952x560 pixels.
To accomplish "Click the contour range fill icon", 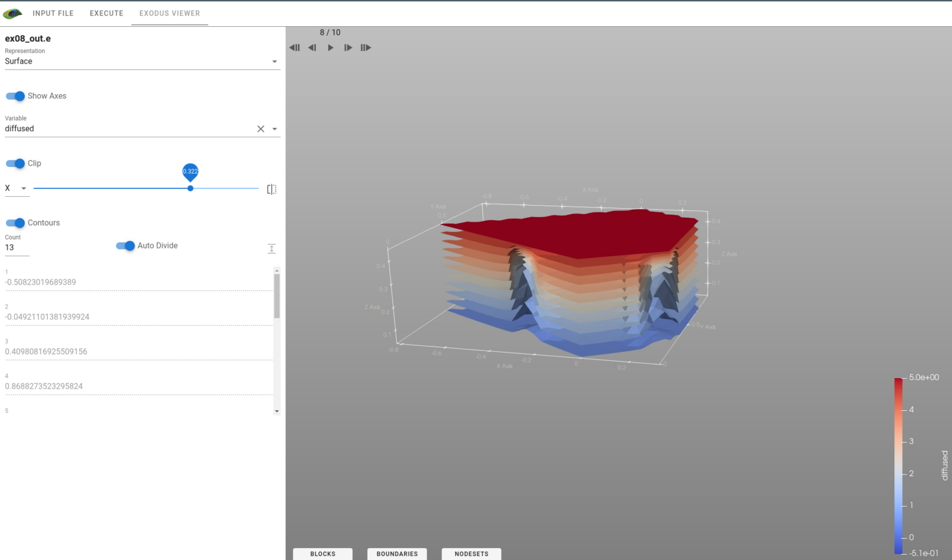I will pyautogui.click(x=272, y=248).
